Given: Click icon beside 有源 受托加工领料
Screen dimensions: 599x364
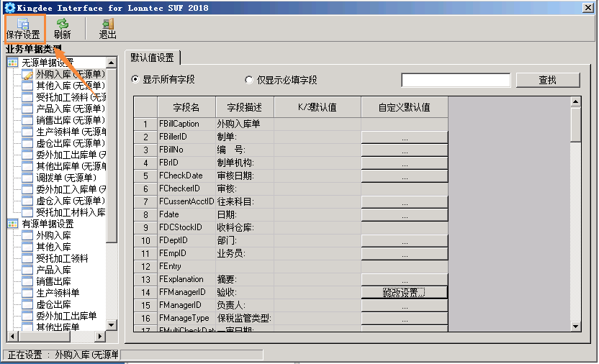Looking at the screenshot, I should [27, 258].
